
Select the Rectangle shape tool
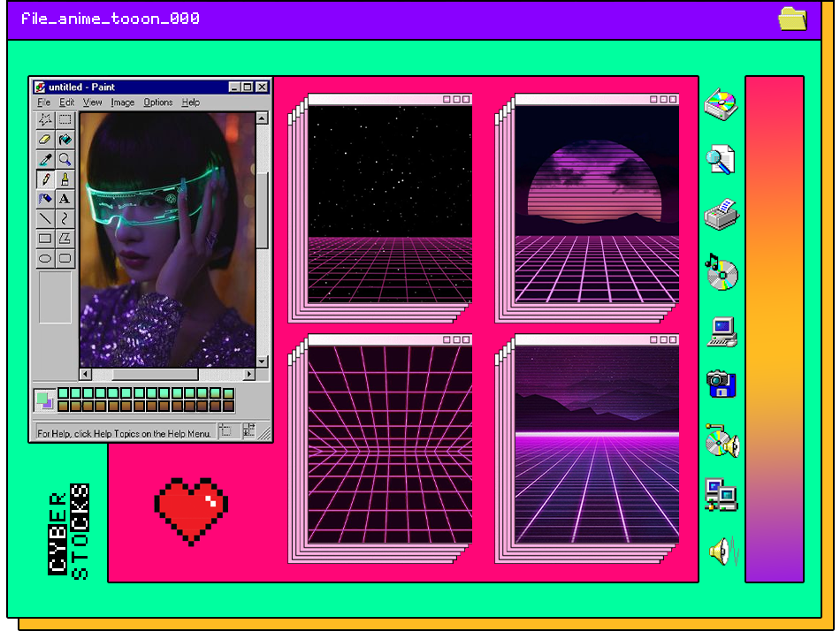tap(45, 239)
